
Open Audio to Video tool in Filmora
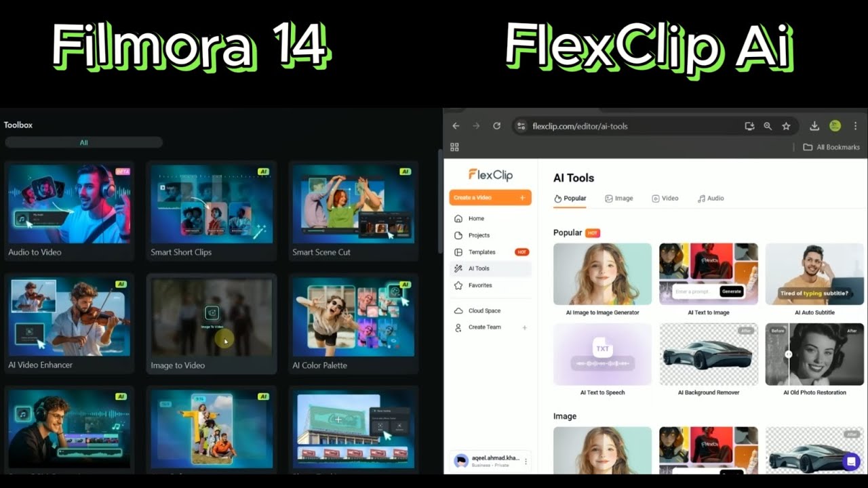tap(68, 211)
